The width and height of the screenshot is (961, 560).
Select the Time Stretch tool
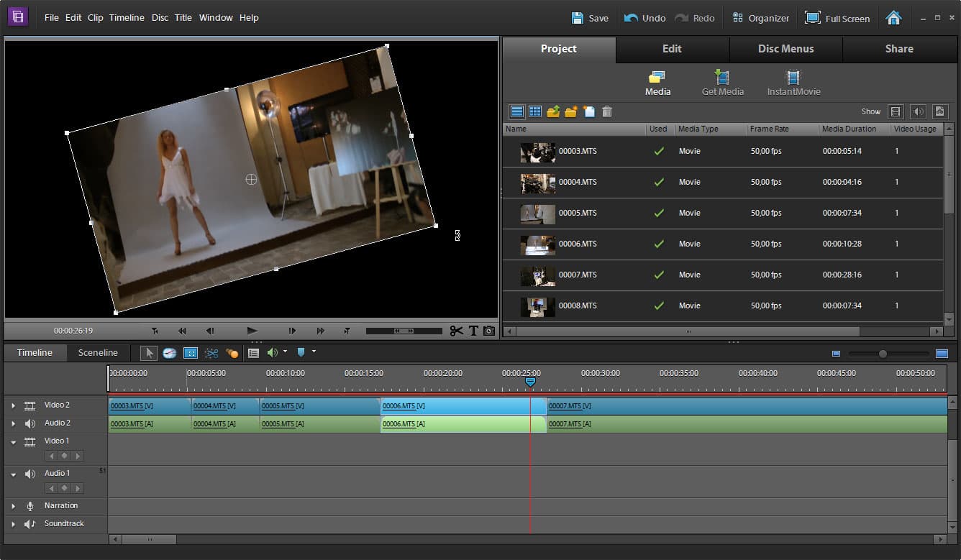tap(169, 353)
